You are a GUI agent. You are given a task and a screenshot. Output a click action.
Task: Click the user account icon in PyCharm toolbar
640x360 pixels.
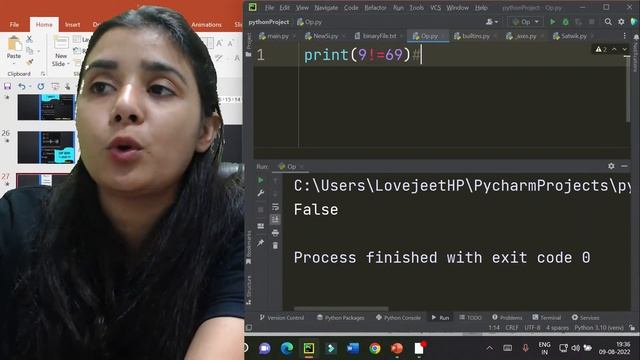pos(491,22)
